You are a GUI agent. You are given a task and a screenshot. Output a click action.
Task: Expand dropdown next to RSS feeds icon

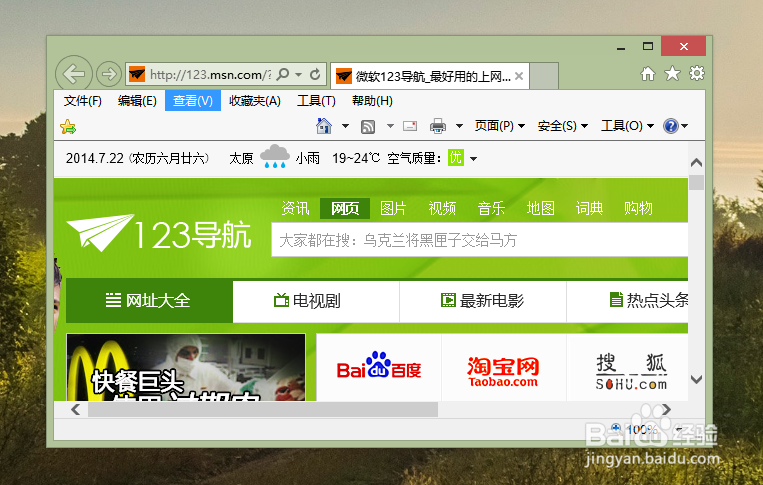(x=390, y=126)
